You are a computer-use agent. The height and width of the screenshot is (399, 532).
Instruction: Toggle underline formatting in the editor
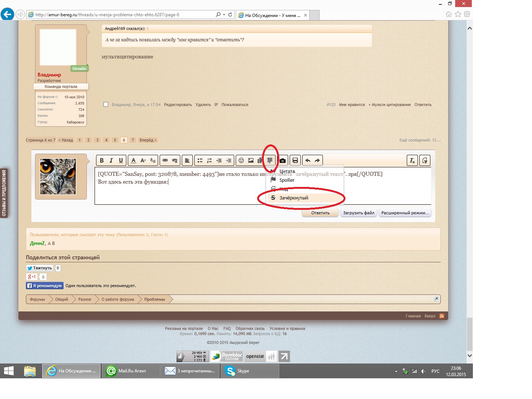[x=121, y=160]
